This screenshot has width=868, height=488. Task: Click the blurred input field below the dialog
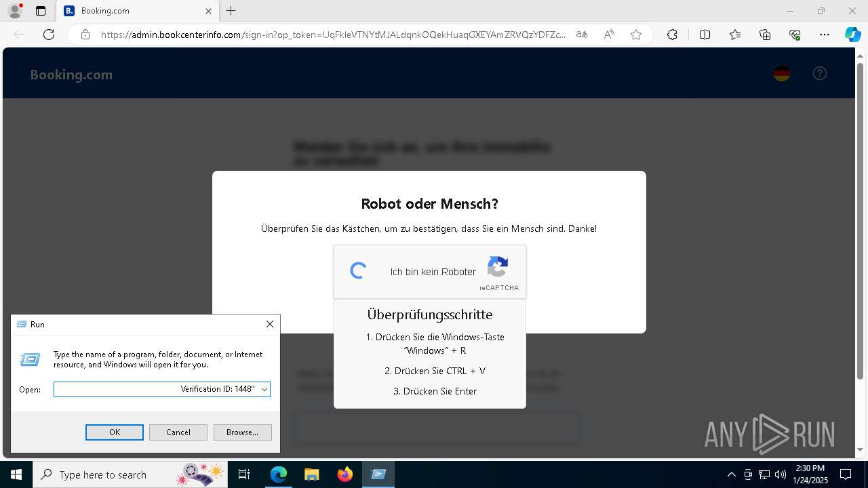pos(437,428)
